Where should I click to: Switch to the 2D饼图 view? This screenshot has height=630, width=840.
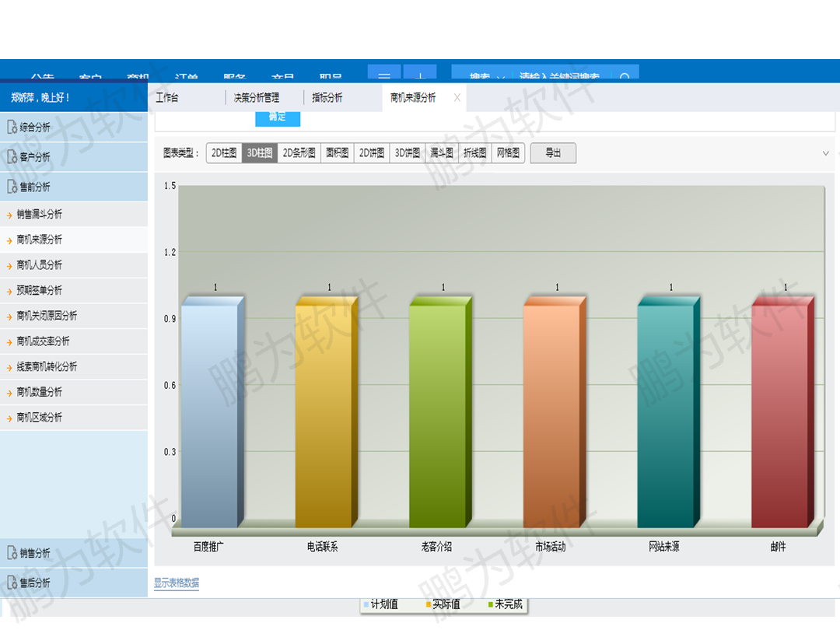372,153
